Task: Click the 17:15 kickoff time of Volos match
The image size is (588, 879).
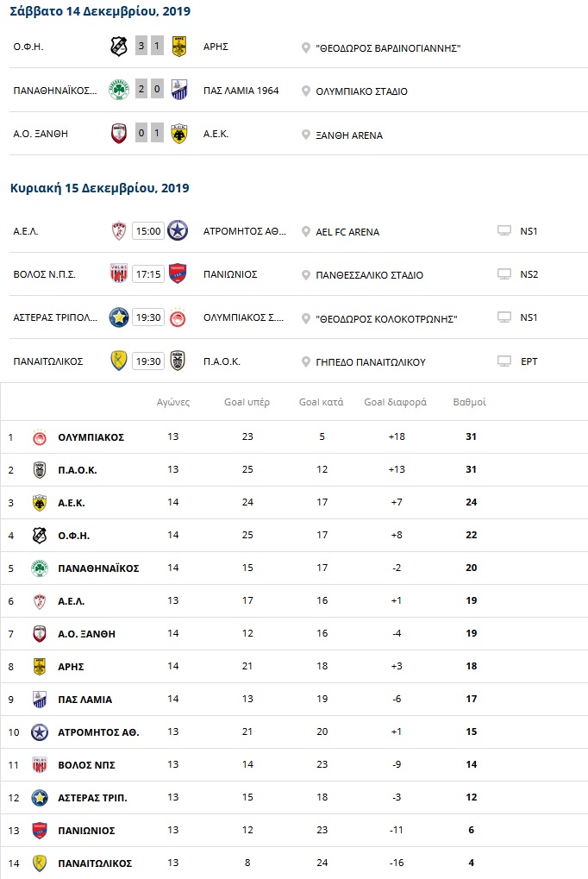Action: (148, 274)
